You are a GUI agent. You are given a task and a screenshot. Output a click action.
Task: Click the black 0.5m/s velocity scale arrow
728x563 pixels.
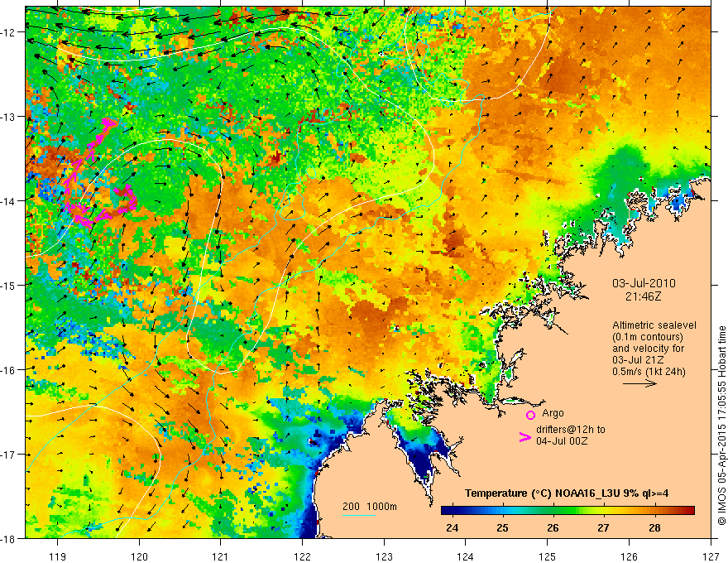point(639,383)
